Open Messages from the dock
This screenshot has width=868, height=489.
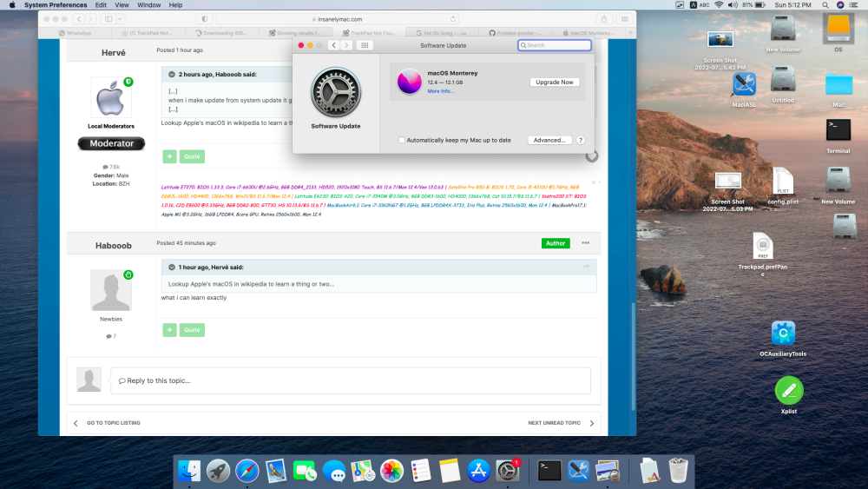(333, 471)
